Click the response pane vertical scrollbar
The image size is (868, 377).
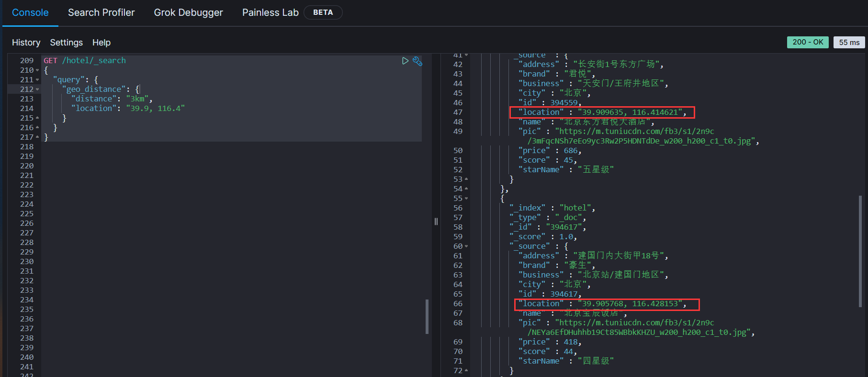860,251
